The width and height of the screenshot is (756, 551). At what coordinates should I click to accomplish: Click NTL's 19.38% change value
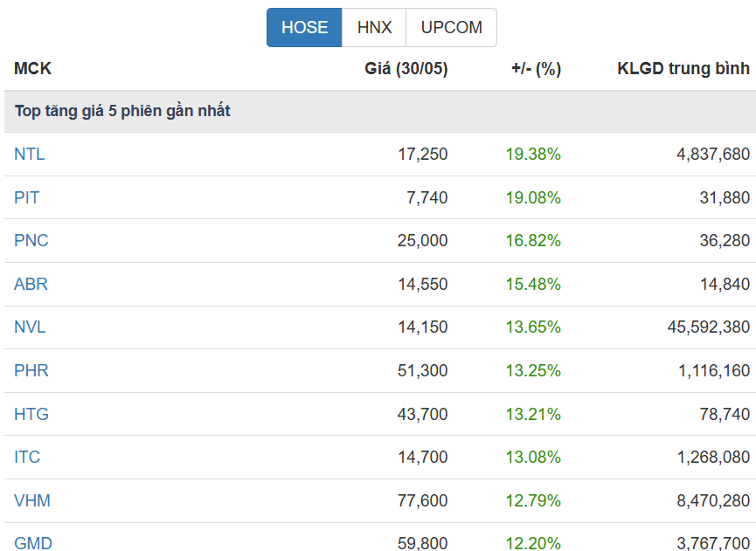click(x=533, y=155)
